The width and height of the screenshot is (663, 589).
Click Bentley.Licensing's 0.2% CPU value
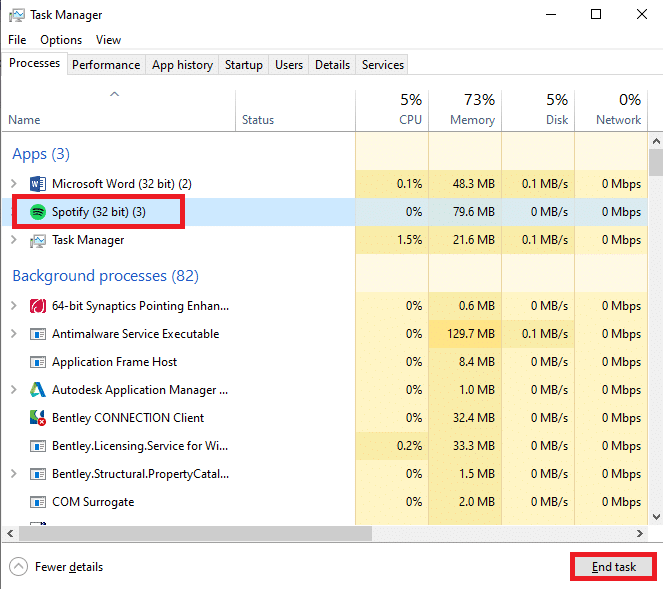click(x=409, y=446)
